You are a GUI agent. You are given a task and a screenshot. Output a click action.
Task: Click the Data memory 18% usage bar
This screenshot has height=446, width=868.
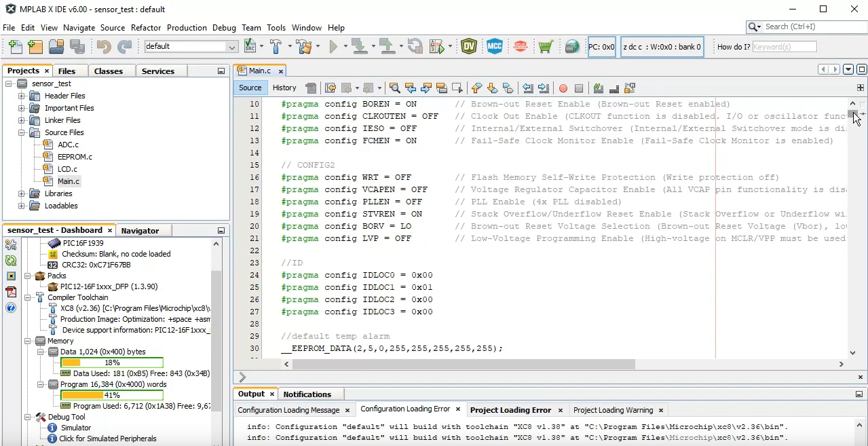coord(112,363)
